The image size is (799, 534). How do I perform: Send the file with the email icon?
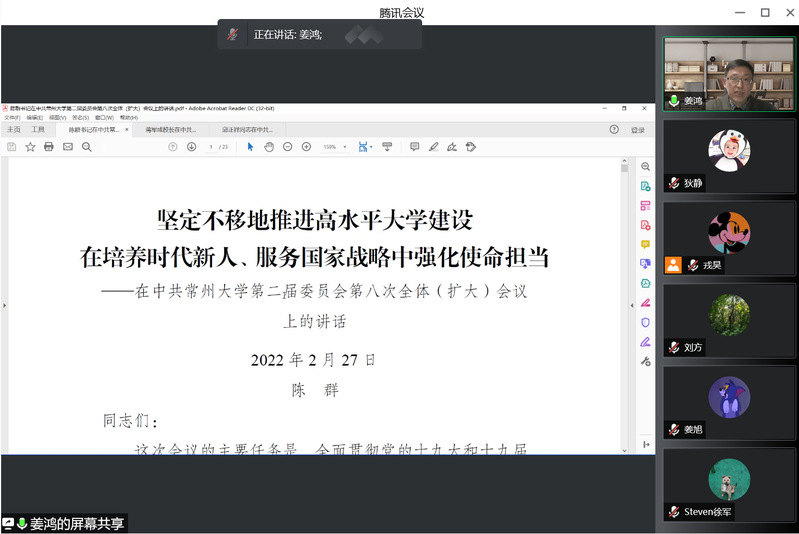tap(67, 147)
